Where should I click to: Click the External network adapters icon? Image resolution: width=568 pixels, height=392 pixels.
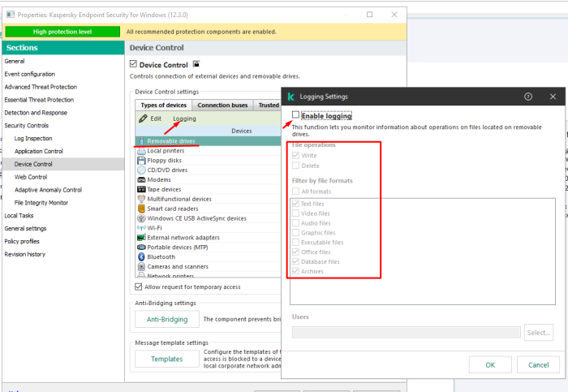pyautogui.click(x=142, y=238)
